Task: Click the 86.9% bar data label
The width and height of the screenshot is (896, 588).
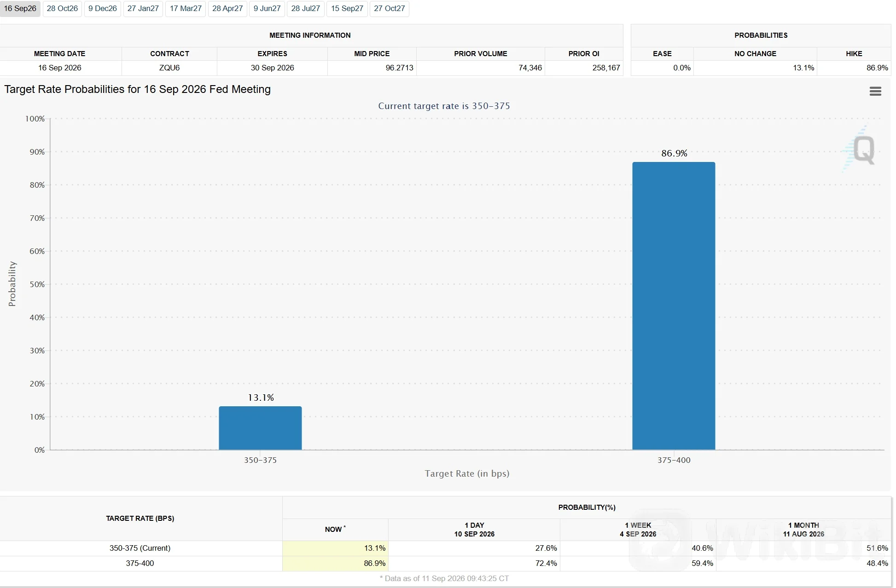Action: tap(674, 153)
